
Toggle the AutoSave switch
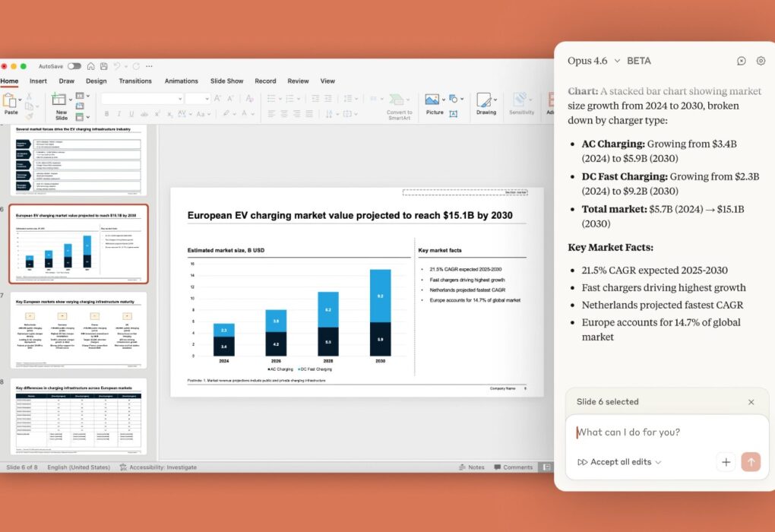[x=74, y=66]
